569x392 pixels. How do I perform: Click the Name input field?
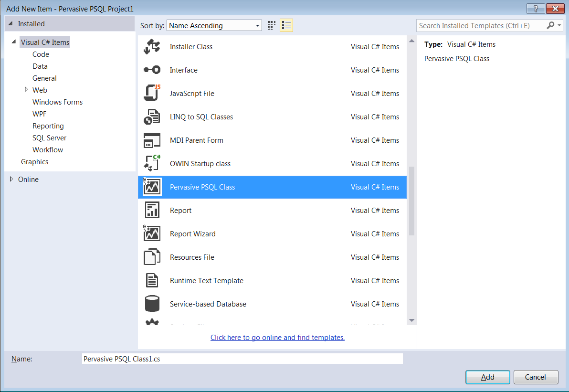pyautogui.click(x=242, y=359)
